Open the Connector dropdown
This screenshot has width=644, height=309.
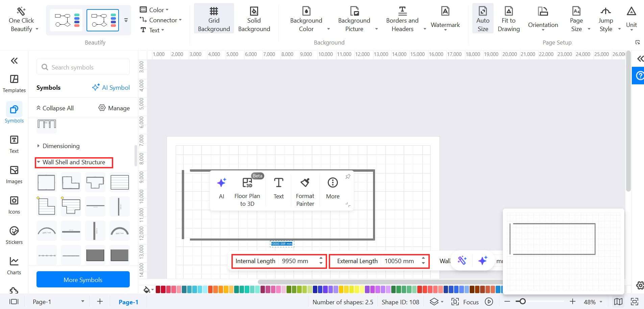coord(161,20)
